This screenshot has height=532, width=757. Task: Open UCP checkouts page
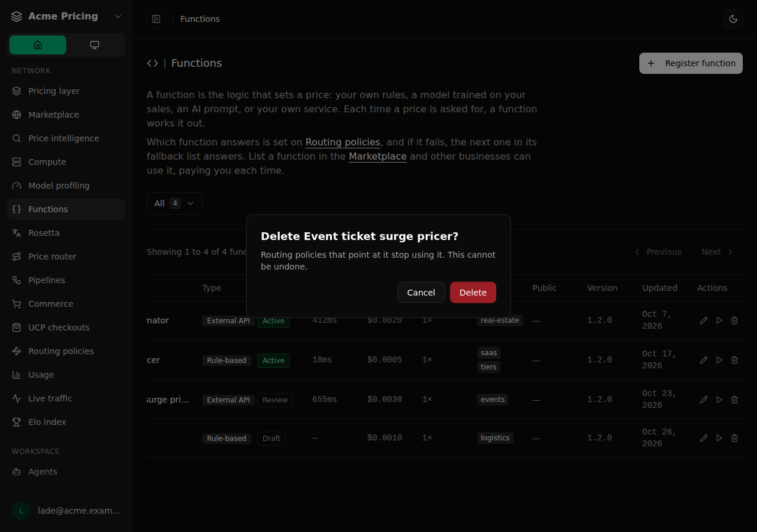pos(66,327)
